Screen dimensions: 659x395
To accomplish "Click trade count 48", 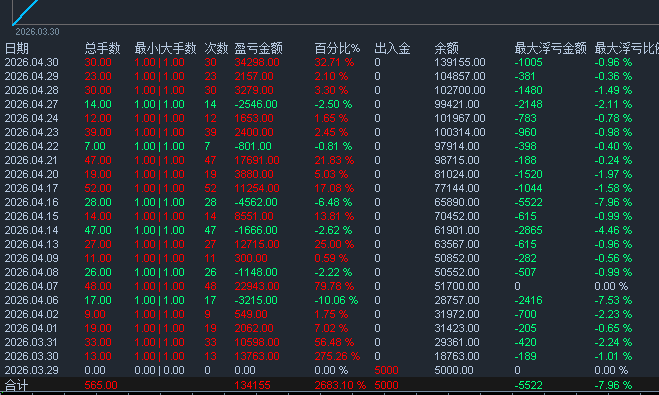I will pos(210,287).
